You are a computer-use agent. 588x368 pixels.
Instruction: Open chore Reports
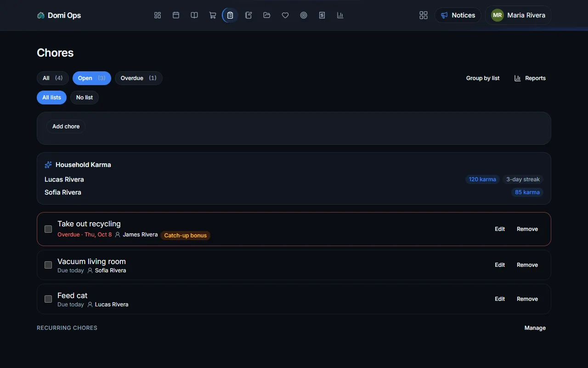click(530, 78)
